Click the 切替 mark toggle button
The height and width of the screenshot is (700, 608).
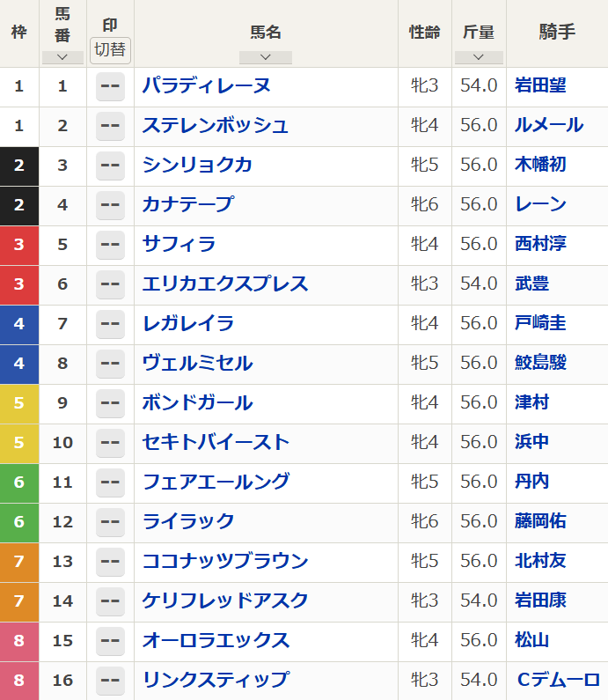[110, 49]
